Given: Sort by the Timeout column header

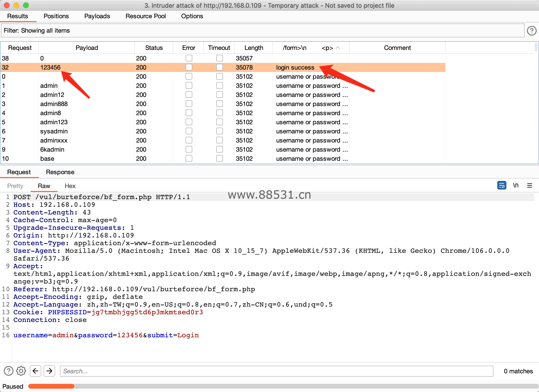Looking at the screenshot, I should (219, 48).
